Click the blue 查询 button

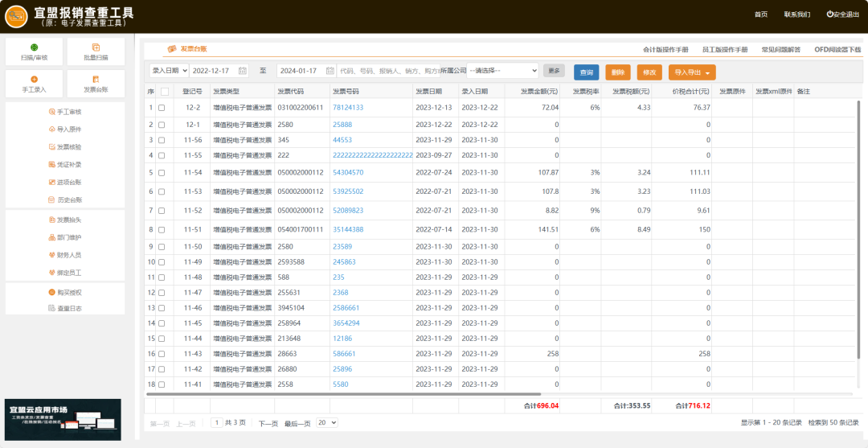(586, 72)
